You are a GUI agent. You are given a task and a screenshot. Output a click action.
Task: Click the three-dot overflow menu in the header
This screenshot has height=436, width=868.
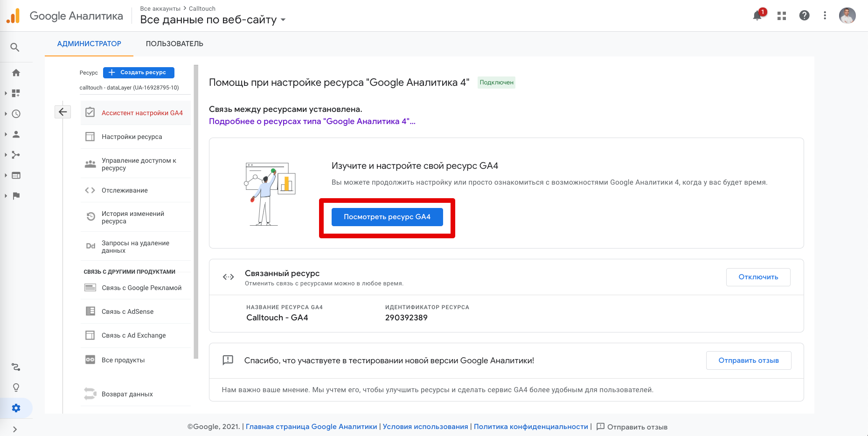[x=825, y=15]
